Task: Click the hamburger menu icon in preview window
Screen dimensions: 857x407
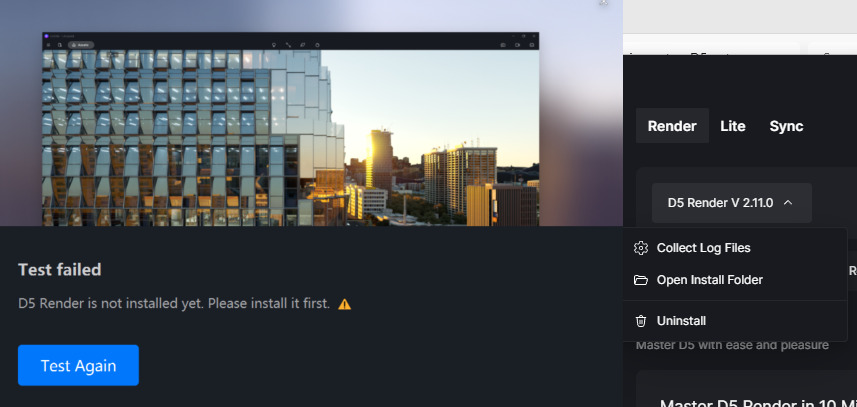Action: pyautogui.click(x=48, y=45)
